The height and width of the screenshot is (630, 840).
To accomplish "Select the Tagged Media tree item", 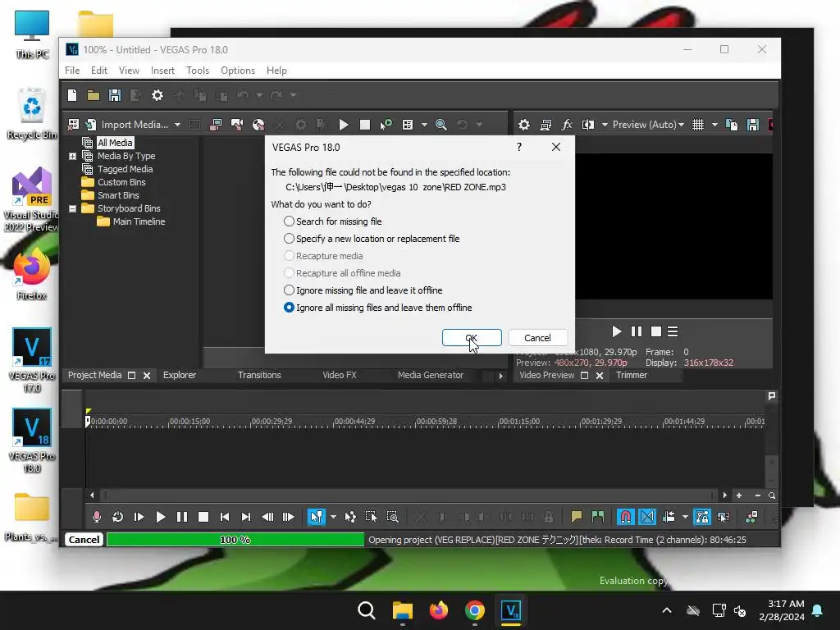I will click(125, 169).
